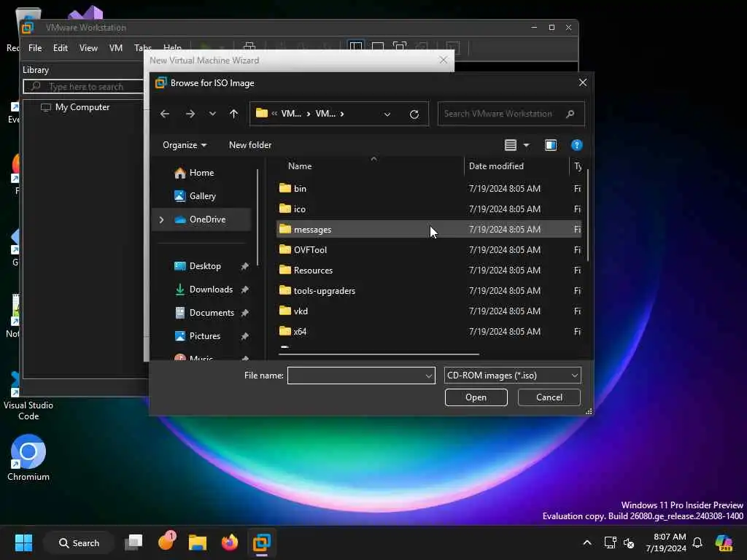Click the pin icon next to Pictures
This screenshot has height=560, width=747.
245,336
